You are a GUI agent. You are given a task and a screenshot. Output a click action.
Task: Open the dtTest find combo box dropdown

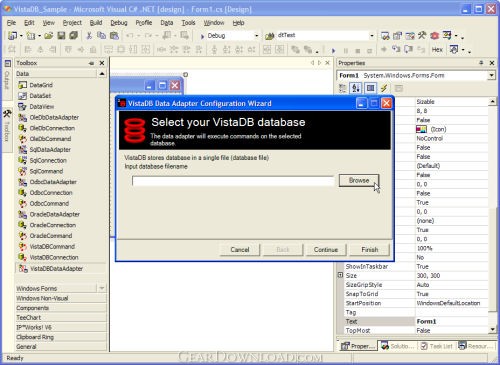[x=372, y=35]
